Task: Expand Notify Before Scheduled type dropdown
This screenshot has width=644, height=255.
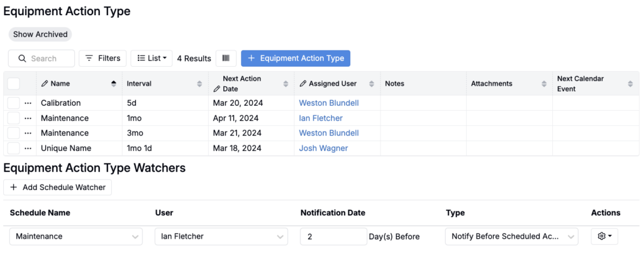Action: click(x=511, y=236)
